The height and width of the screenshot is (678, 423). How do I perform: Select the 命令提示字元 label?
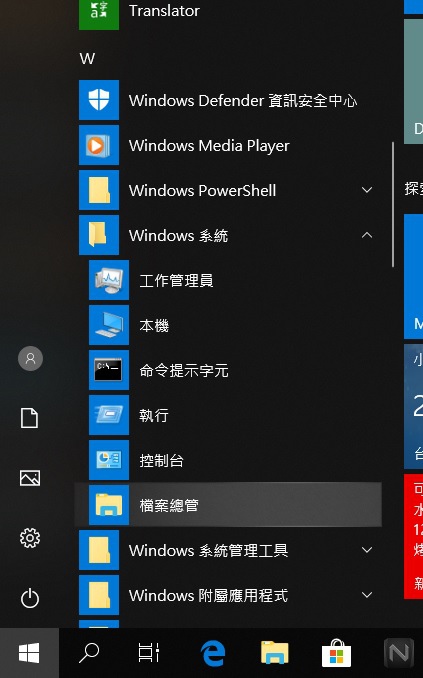184,370
